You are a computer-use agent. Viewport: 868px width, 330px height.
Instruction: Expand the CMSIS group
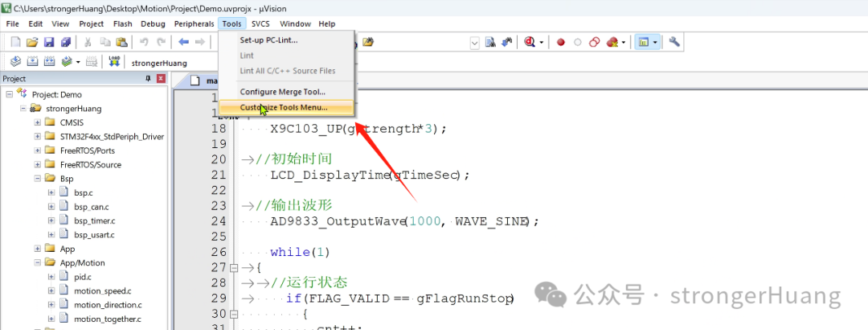click(37, 122)
